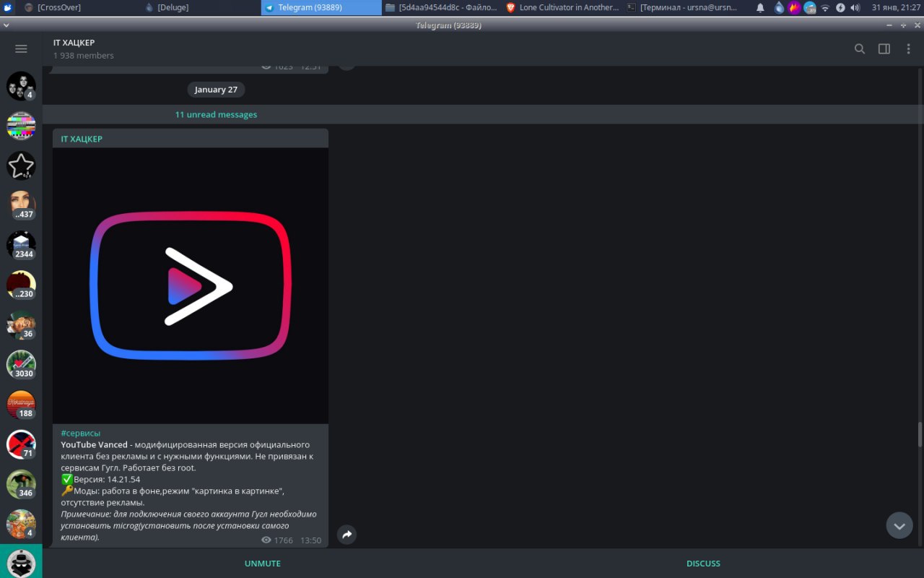Image resolution: width=924 pixels, height=578 pixels.
Task: Open the desktop applications menu icon top-left
Action: click(8, 7)
